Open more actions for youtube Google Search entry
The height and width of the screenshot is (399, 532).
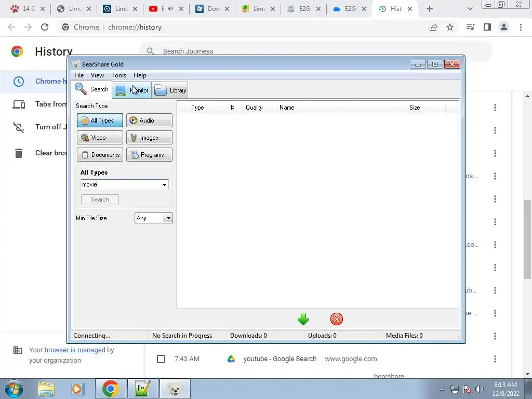click(x=495, y=359)
